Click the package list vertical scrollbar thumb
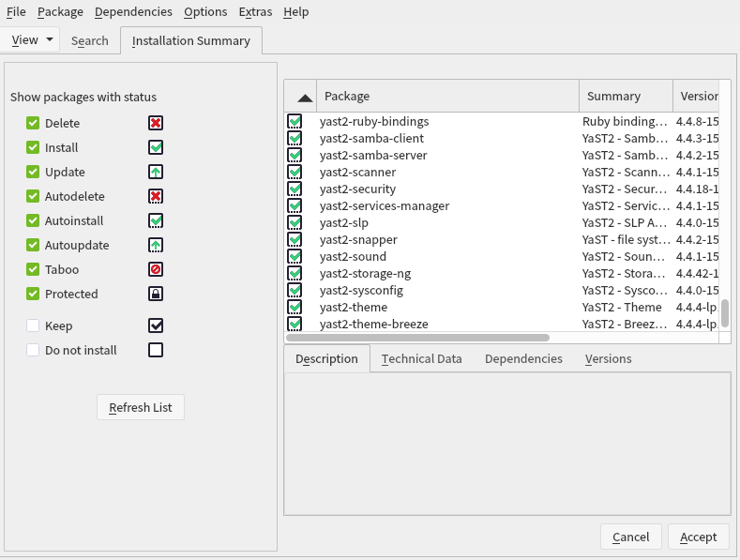The image size is (740, 560). coord(725,313)
